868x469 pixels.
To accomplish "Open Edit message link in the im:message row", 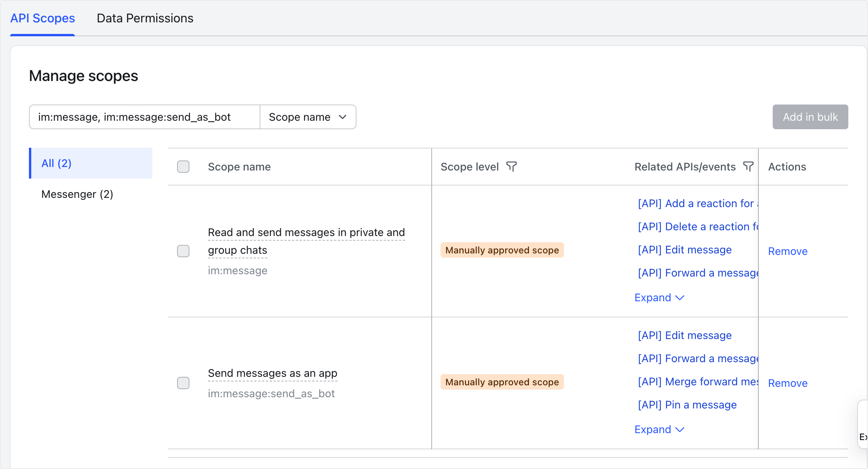I will [x=685, y=250].
